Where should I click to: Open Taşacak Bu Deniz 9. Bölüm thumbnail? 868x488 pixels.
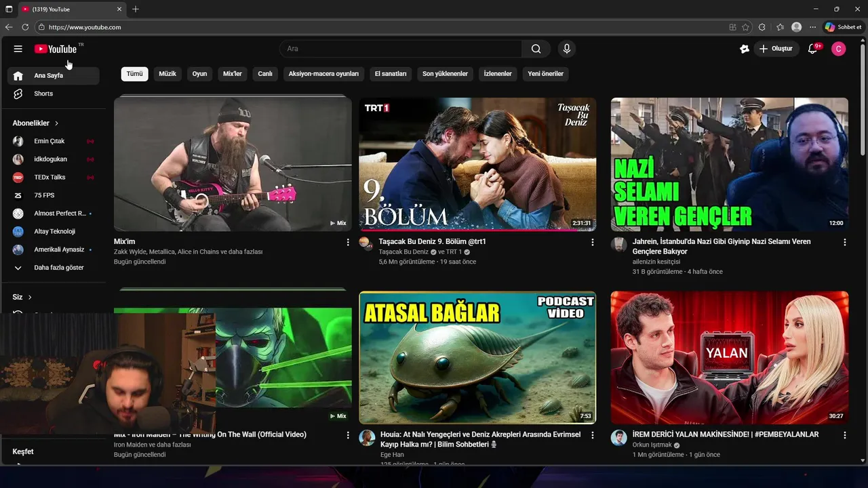click(477, 164)
